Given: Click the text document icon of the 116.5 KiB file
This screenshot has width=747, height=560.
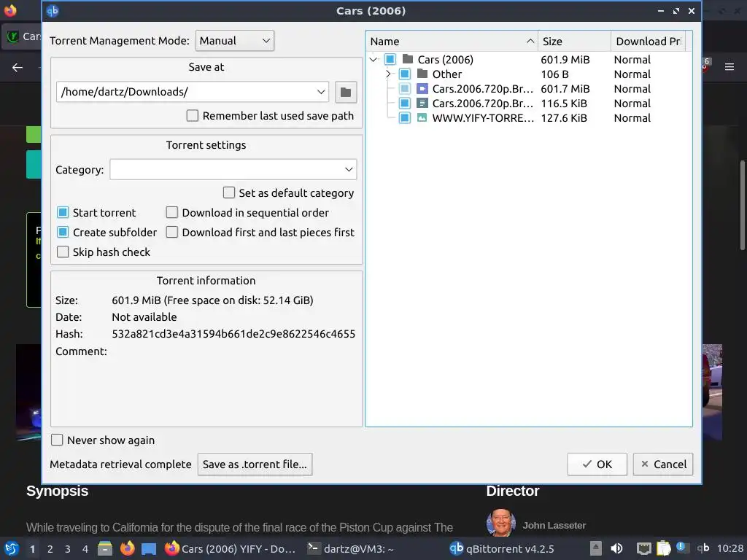Looking at the screenshot, I should tap(422, 103).
